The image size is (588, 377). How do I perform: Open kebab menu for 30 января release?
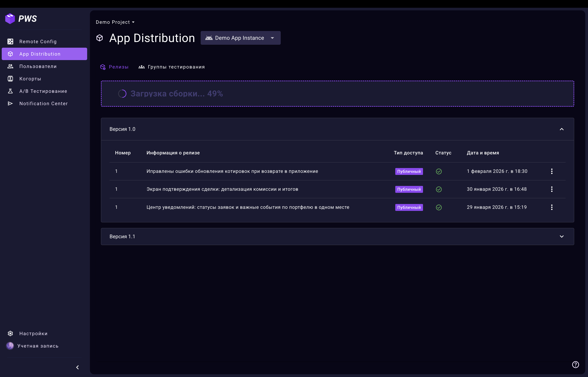(551, 189)
